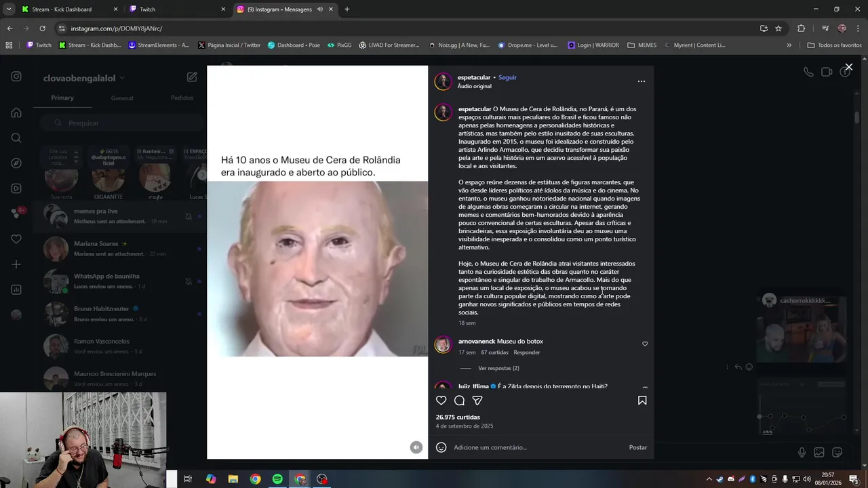
Task: Open the 'memes pra live' conversation
Action: 120,216
